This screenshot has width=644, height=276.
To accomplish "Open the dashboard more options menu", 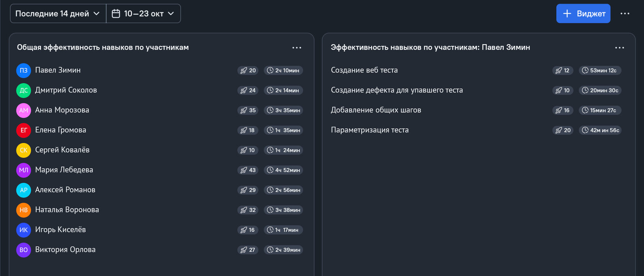I will tap(625, 14).
